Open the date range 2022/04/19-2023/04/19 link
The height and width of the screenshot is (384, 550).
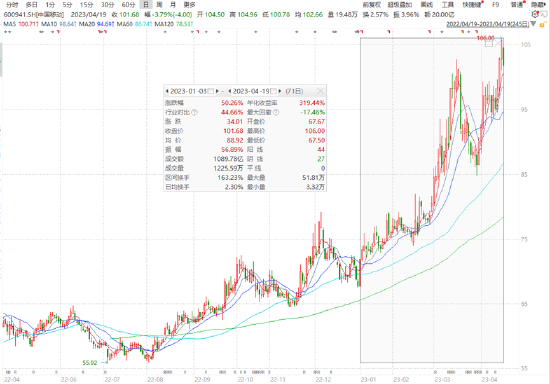click(x=487, y=24)
